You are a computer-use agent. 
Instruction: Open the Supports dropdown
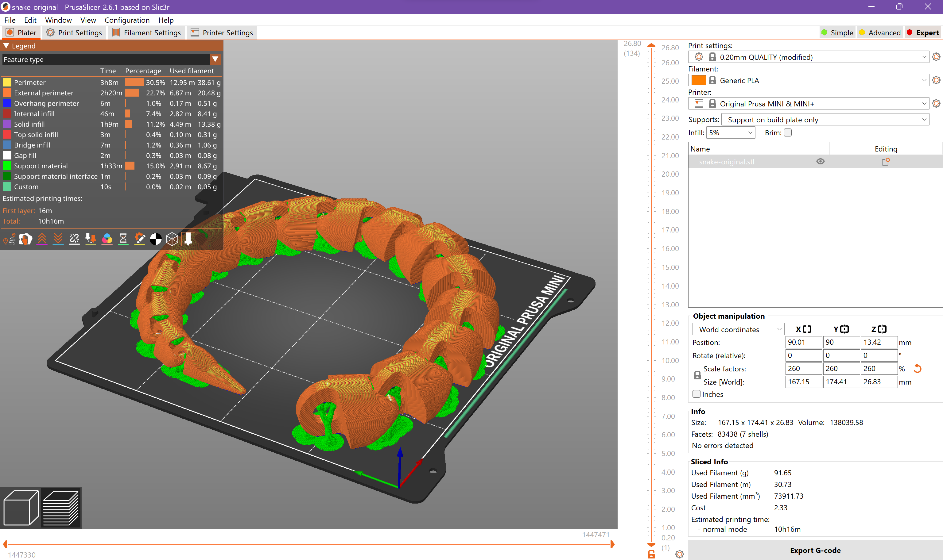[825, 120]
